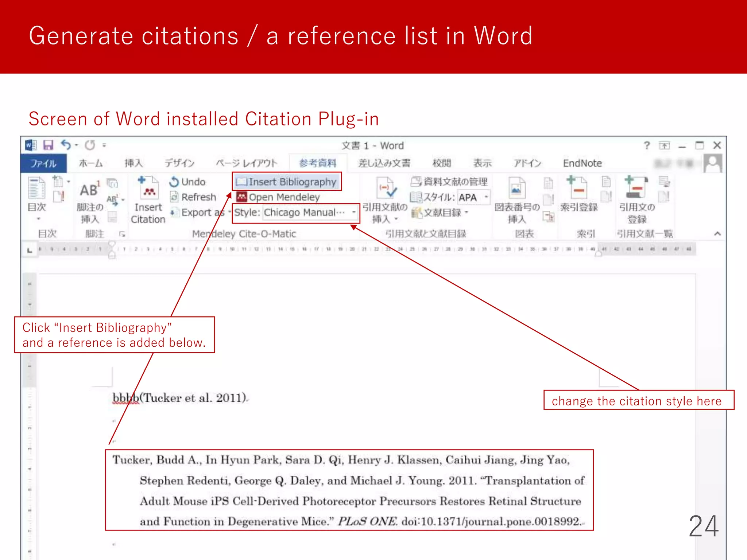Click the Redo icon in title bar
The image size is (747, 560).
90,145
